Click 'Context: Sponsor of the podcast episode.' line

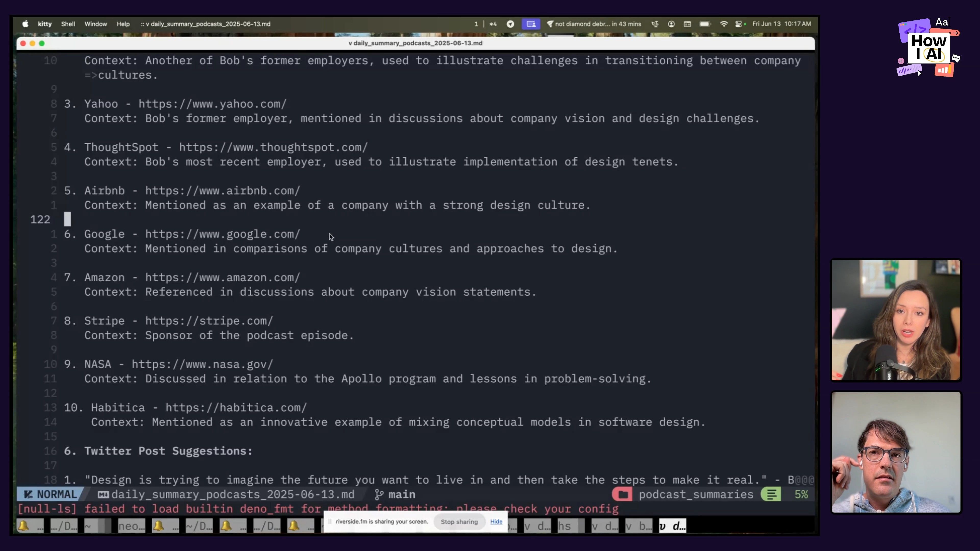[x=219, y=335]
